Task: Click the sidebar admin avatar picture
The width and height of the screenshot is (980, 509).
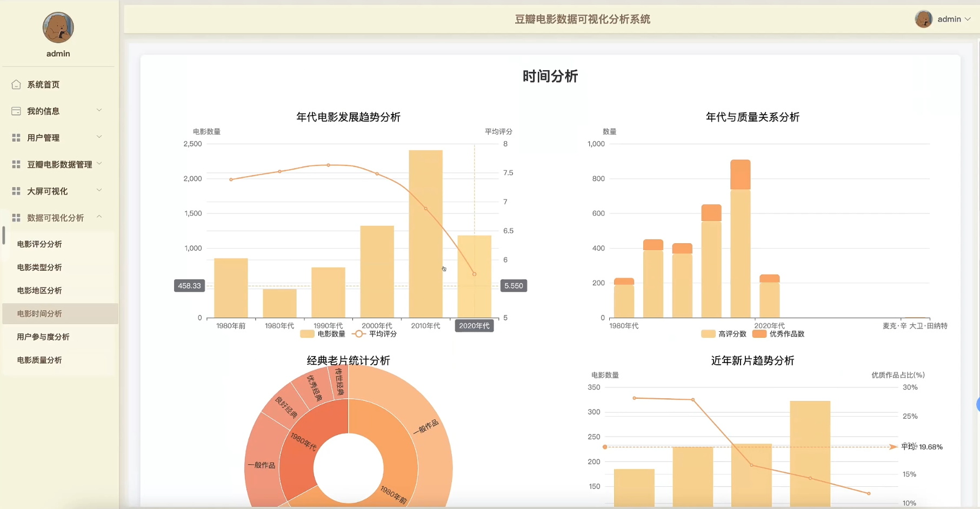Action: click(58, 28)
